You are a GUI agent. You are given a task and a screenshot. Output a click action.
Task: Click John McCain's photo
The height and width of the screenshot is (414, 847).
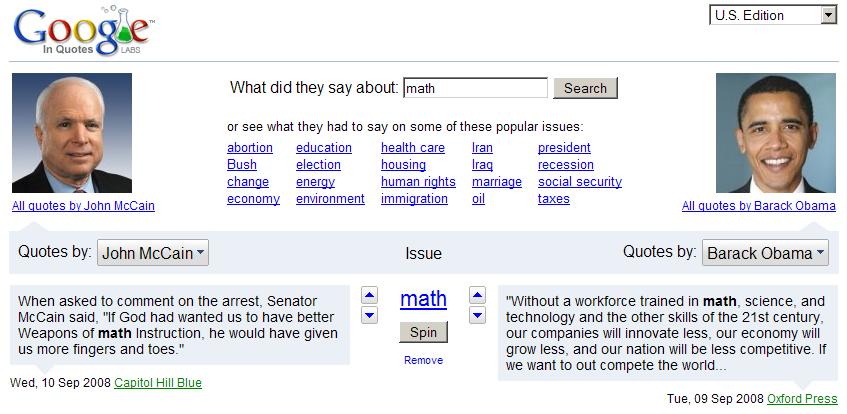coord(72,133)
